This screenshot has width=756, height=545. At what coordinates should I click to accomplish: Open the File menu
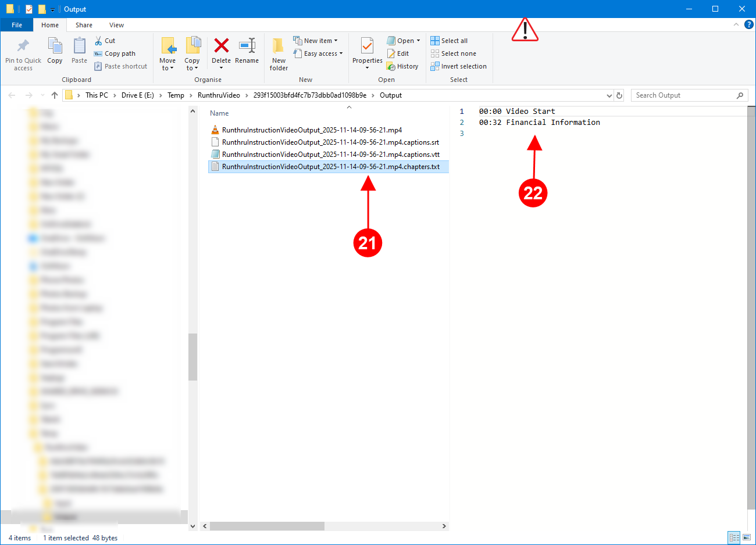click(17, 25)
